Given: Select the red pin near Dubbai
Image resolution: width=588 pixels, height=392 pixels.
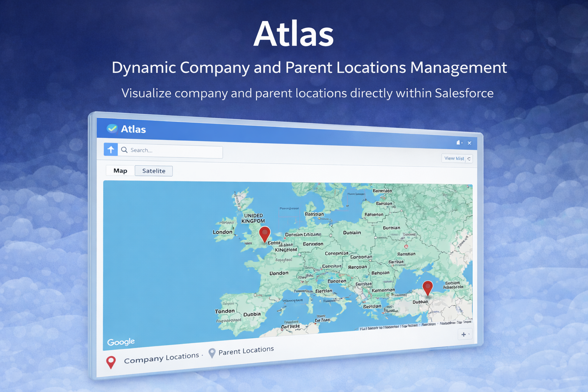Looking at the screenshot, I should 427,287.
